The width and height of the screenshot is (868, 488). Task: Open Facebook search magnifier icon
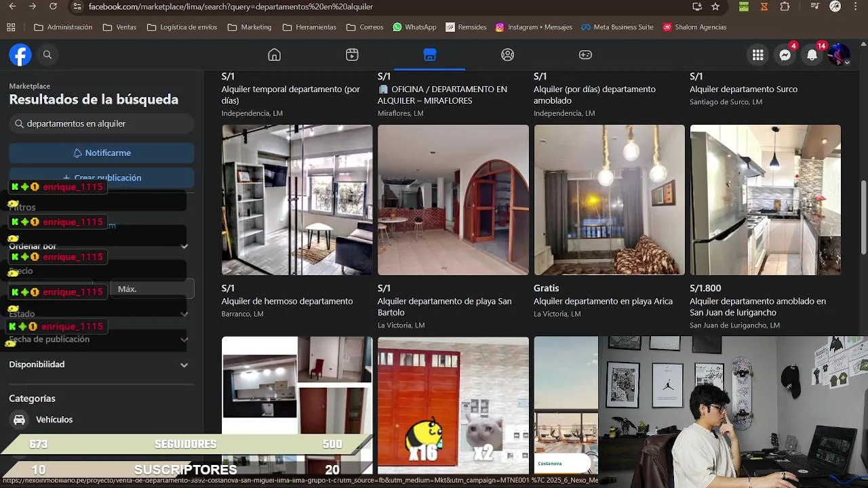[x=47, y=55]
